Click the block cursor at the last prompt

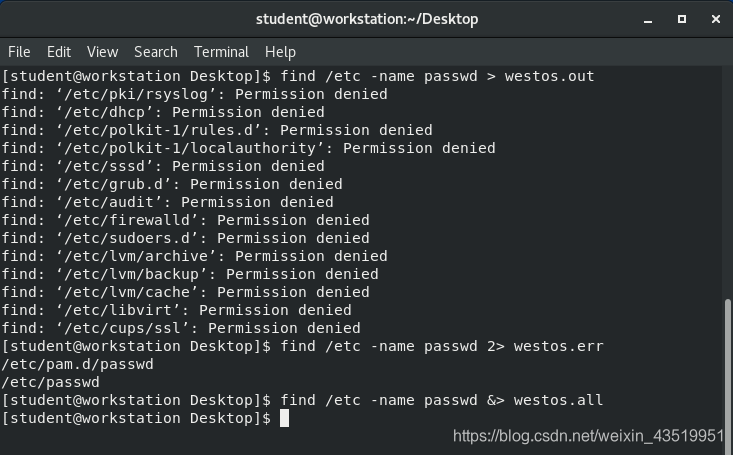pyautogui.click(x=284, y=418)
